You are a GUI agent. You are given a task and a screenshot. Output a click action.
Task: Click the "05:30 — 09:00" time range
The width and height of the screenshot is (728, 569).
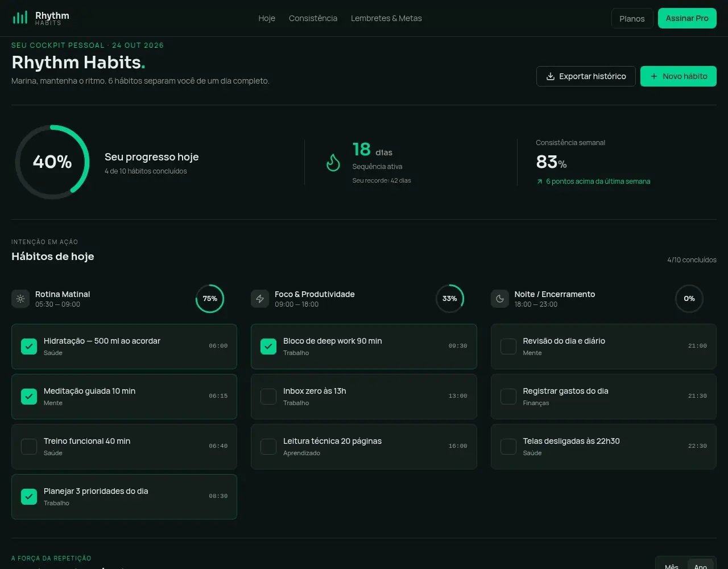pos(57,304)
